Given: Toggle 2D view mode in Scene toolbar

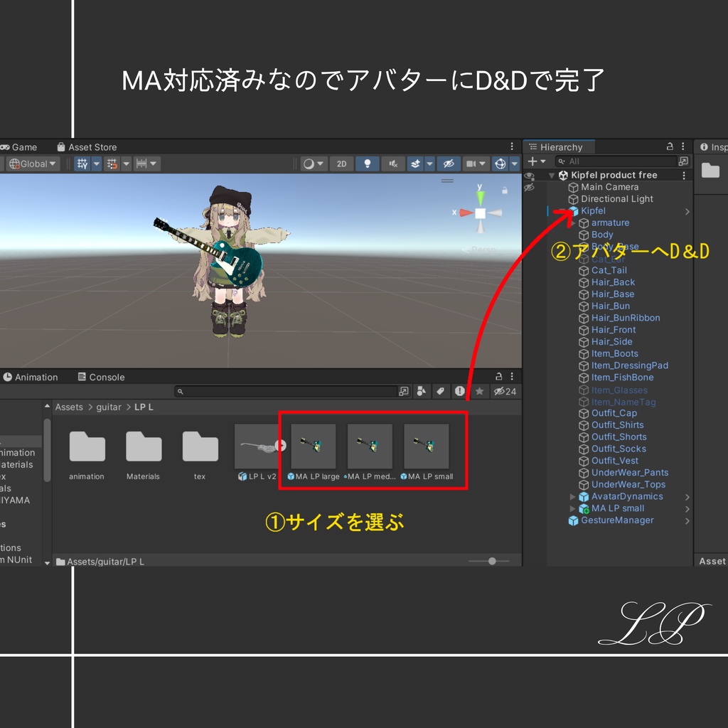Looking at the screenshot, I should pos(341,164).
